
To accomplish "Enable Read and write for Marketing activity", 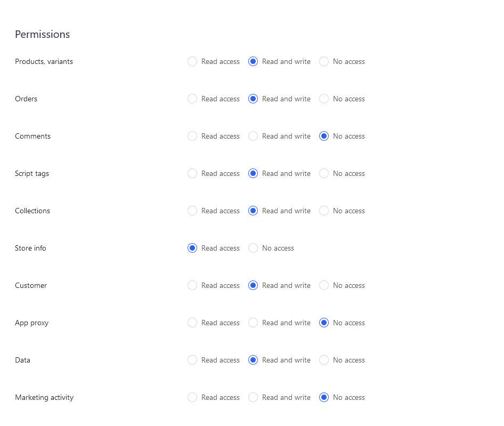I will click(x=253, y=397).
